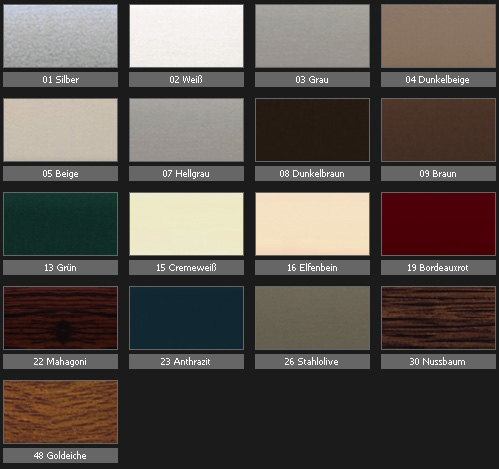The width and height of the screenshot is (499, 469).
Task: Pick the 23 Anthrazit dark swatch
Action: 186,318
